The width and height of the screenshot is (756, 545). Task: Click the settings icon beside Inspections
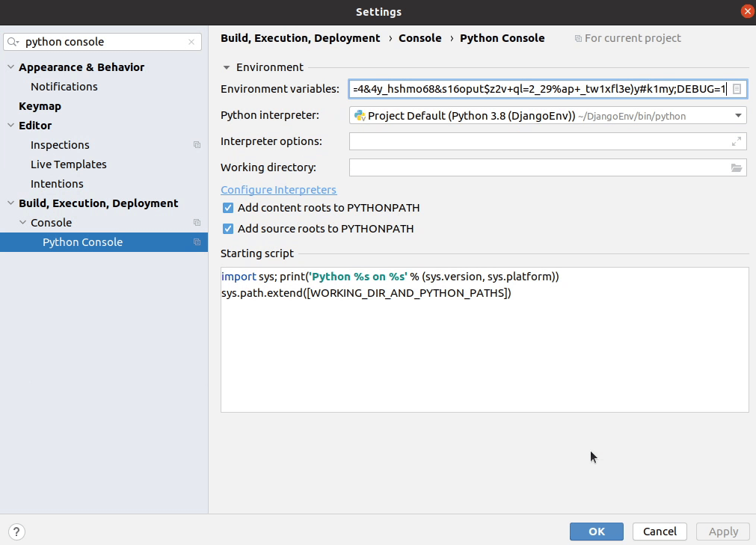coord(197,144)
